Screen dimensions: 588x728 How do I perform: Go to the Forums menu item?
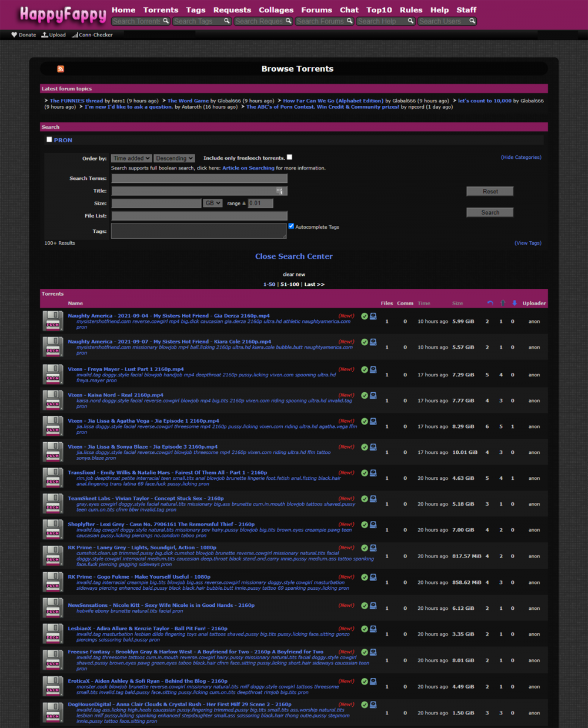tap(316, 10)
